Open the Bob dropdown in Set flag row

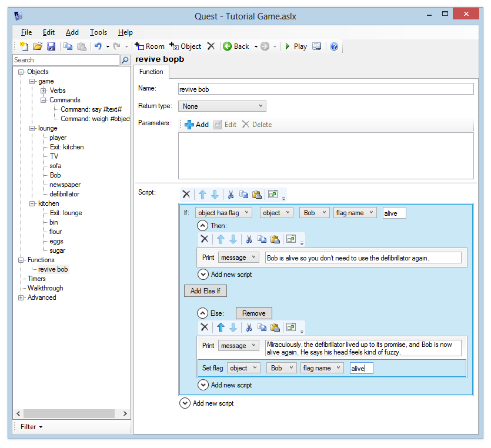tap(282, 368)
